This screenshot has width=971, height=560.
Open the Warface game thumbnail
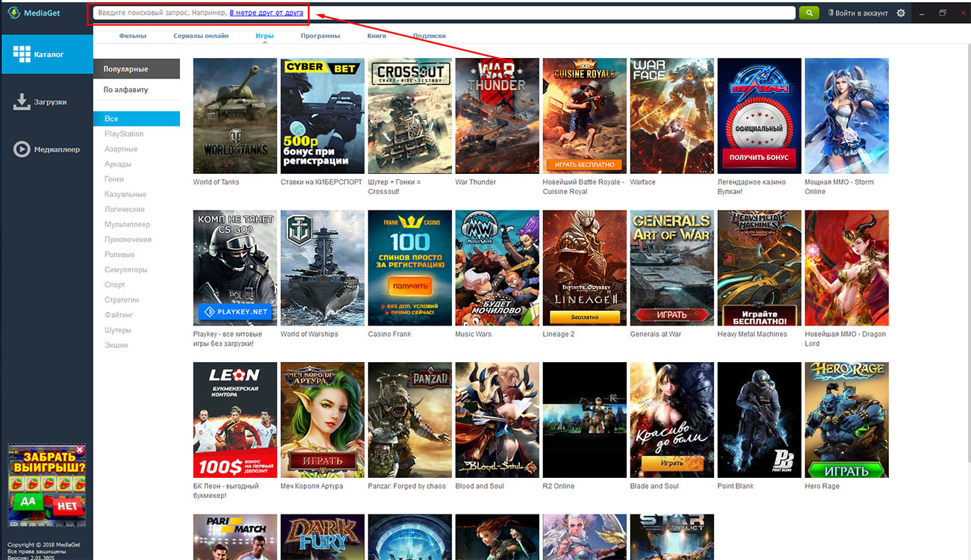672,116
